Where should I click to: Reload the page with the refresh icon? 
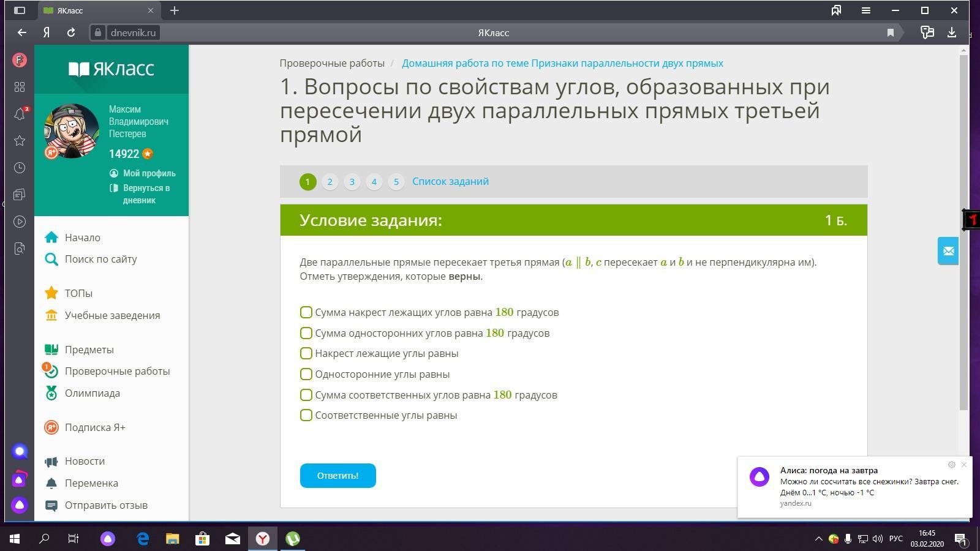point(71,32)
